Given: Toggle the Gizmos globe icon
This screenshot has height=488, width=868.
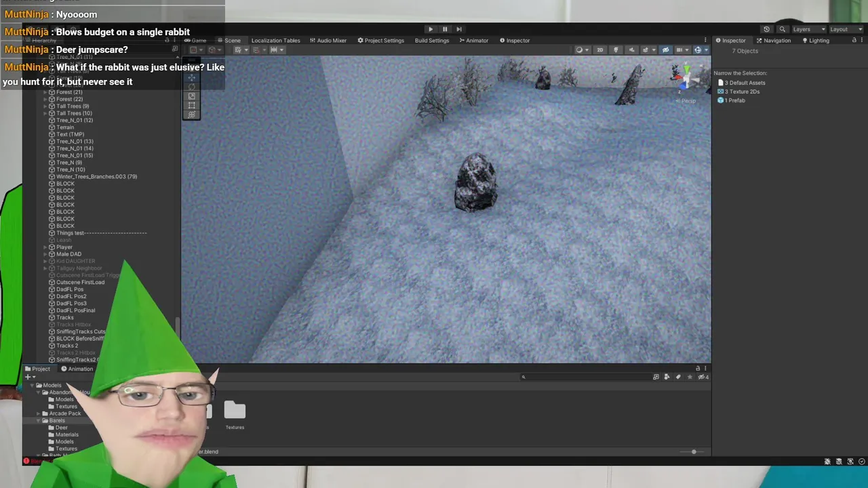Looking at the screenshot, I should [698, 50].
